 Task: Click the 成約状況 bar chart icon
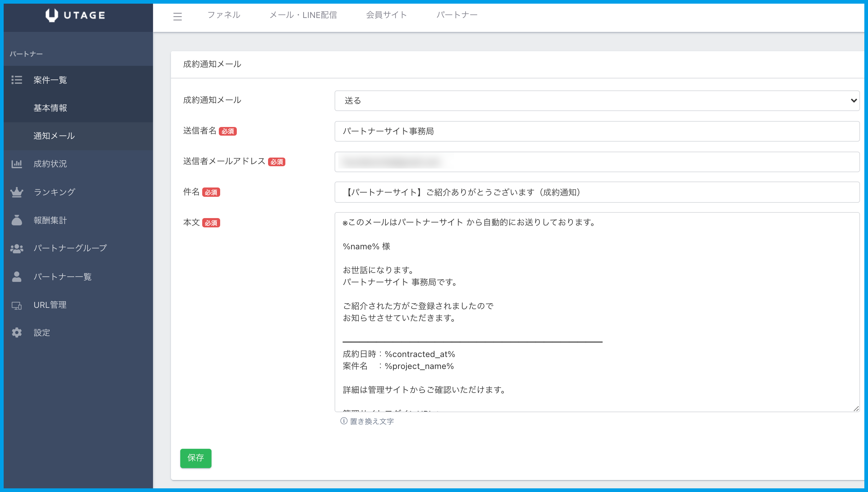pyautogui.click(x=17, y=164)
